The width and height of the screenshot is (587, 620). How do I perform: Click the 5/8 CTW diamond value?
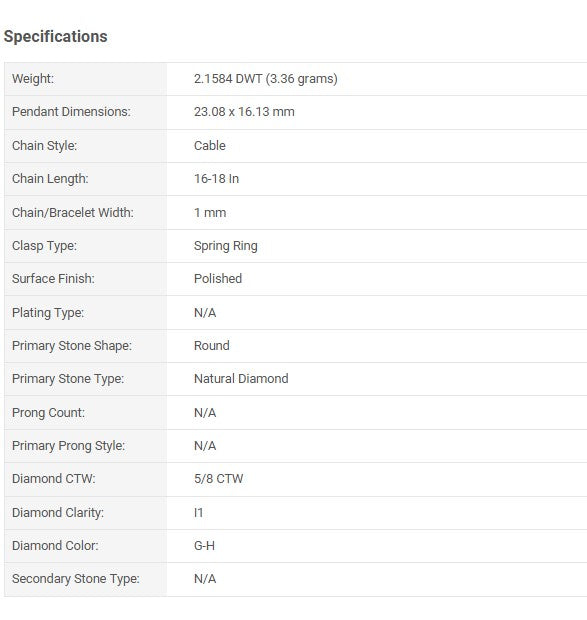[219, 479]
